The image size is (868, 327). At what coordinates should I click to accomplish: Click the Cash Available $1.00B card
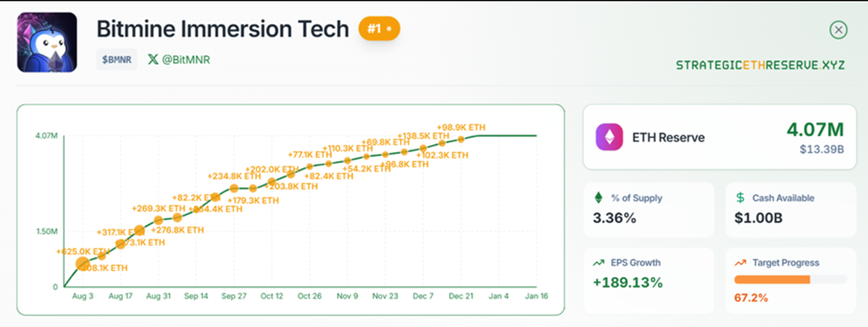[x=791, y=209]
